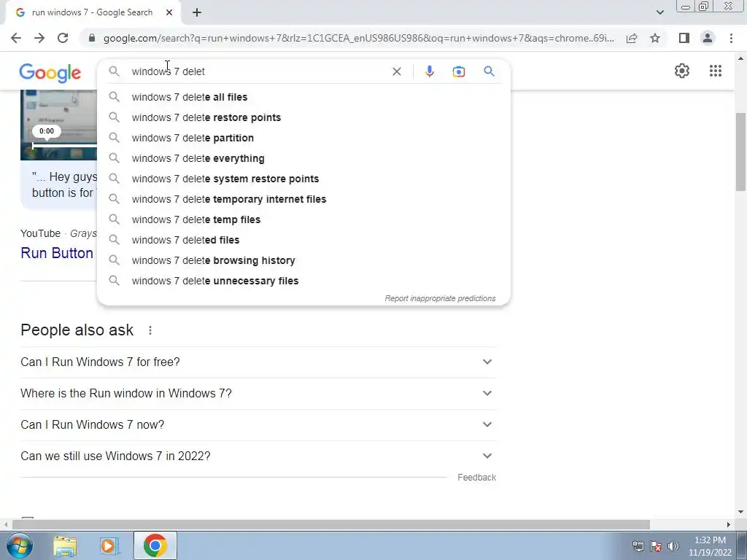Open People also ask options menu
The width and height of the screenshot is (747, 560).
pyautogui.click(x=150, y=330)
